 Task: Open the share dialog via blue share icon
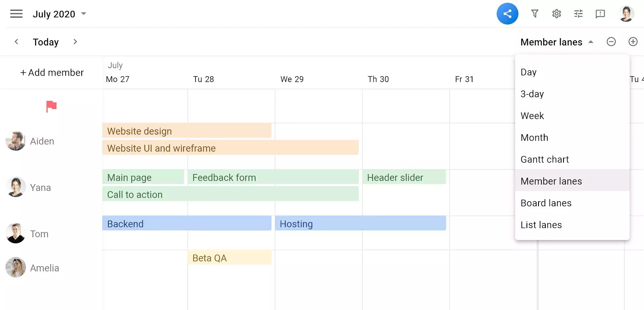click(x=507, y=13)
